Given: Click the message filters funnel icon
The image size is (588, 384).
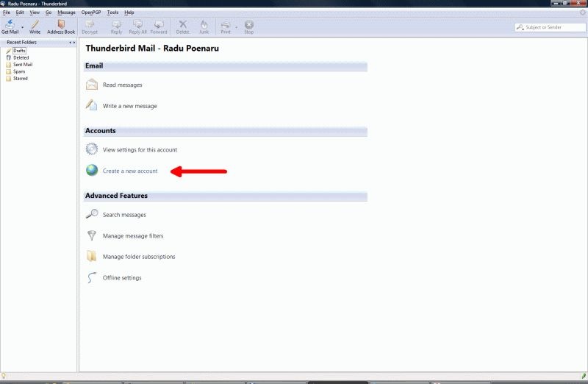Looking at the screenshot, I should pos(91,235).
